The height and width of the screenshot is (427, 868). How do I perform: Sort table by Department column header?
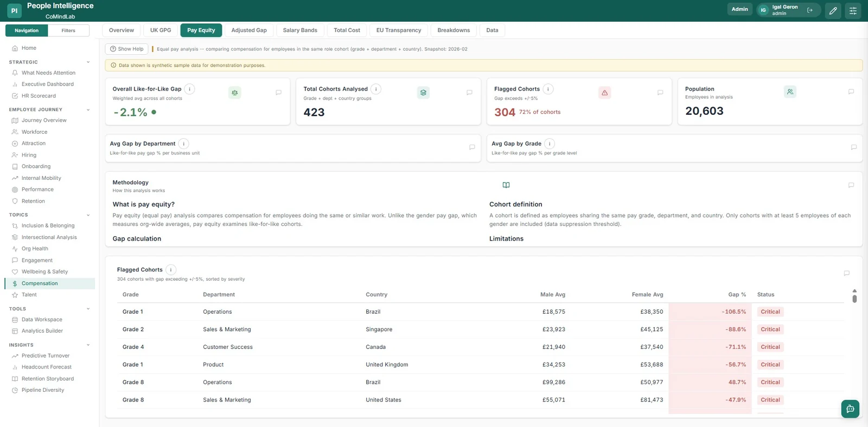click(219, 295)
